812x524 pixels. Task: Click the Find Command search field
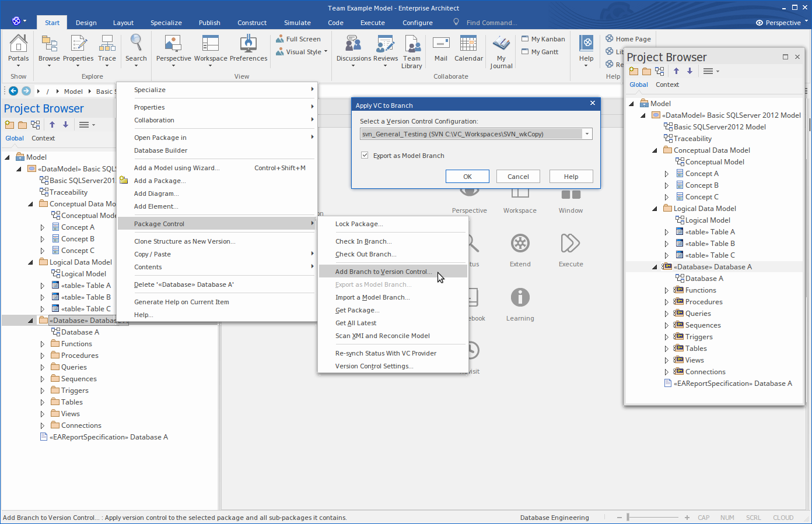click(491, 23)
